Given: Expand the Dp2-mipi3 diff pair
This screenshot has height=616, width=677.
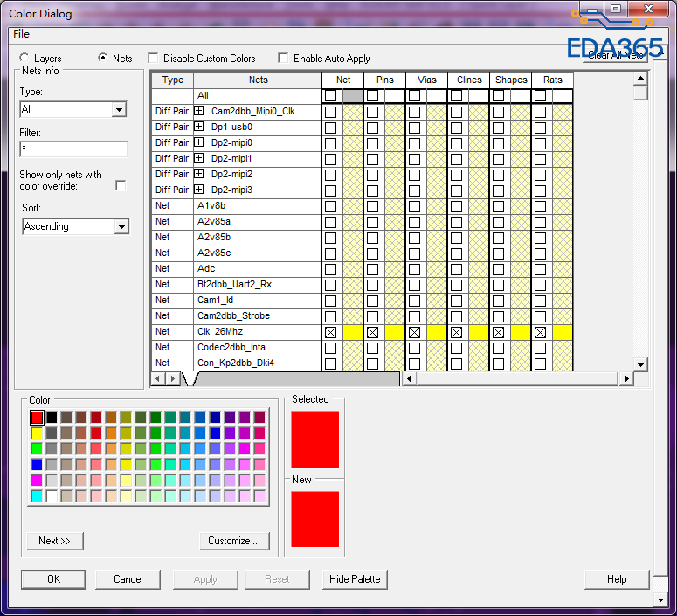Looking at the screenshot, I should 198,190.
